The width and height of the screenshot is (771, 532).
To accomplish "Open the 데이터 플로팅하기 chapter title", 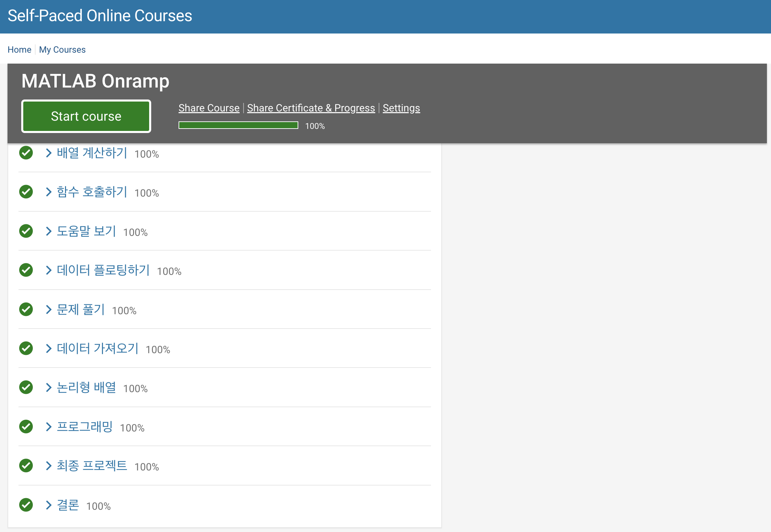I will 103,270.
